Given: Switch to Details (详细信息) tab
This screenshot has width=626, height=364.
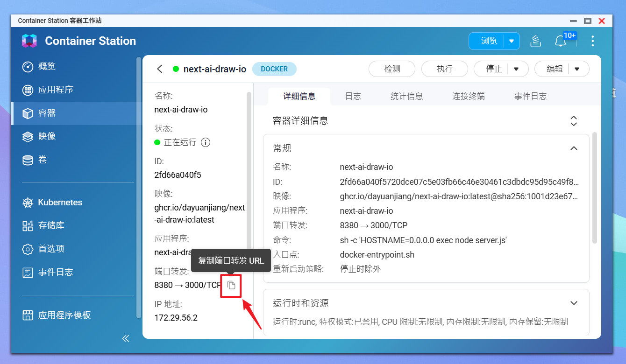Looking at the screenshot, I should click(x=299, y=96).
